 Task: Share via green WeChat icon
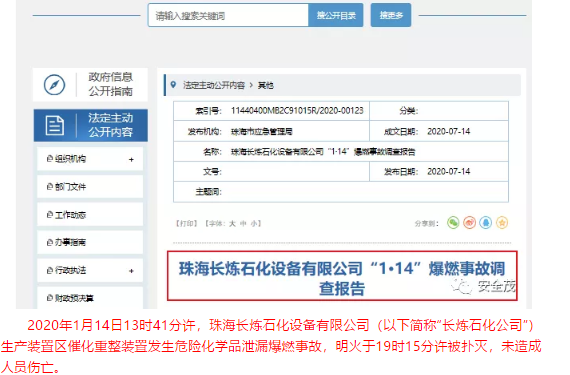(x=453, y=222)
